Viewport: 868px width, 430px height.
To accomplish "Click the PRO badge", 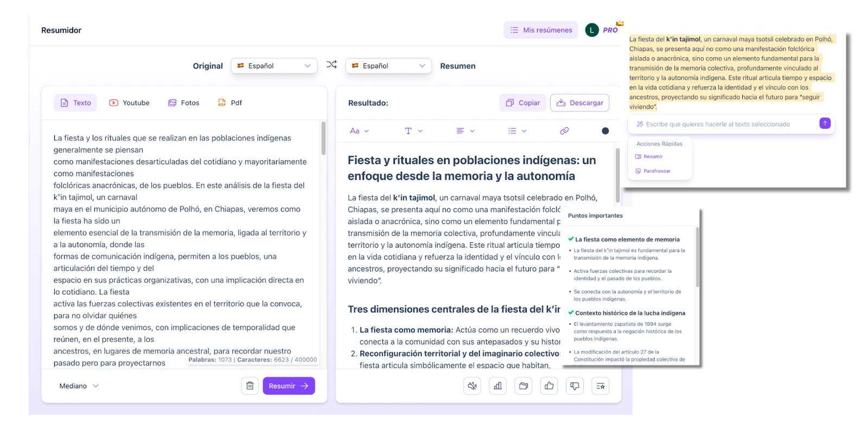I will click(x=611, y=30).
